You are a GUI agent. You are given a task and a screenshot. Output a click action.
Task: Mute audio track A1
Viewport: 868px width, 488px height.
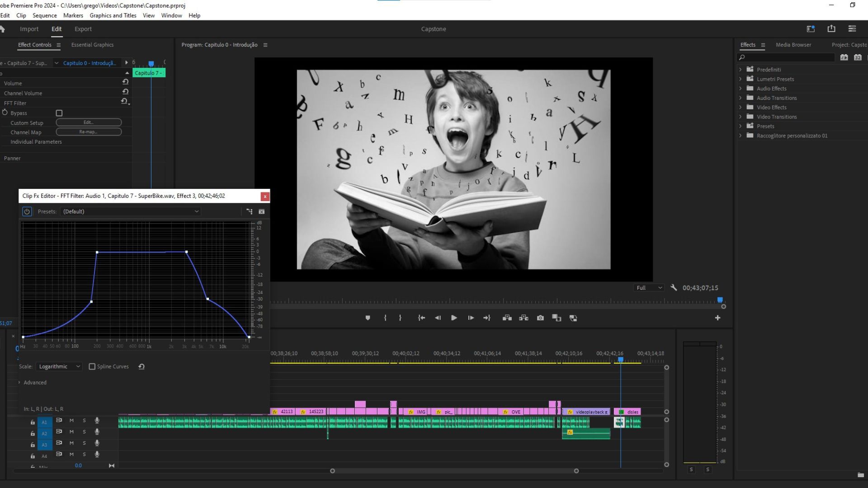pos(71,421)
